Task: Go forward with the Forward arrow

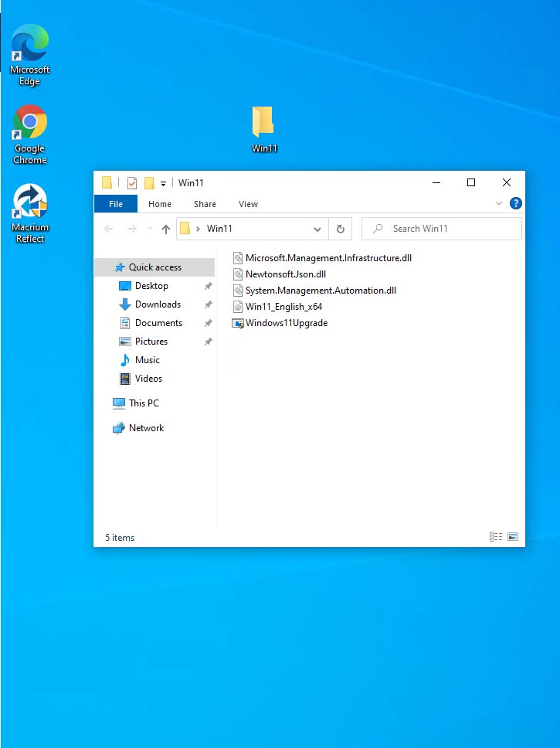Action: click(x=131, y=229)
